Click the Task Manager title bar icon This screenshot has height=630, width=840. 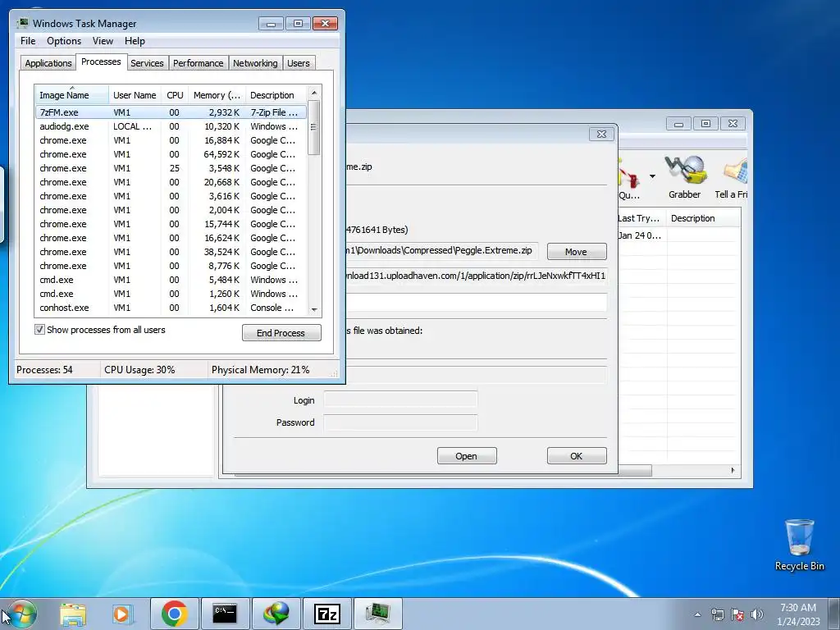(x=22, y=23)
